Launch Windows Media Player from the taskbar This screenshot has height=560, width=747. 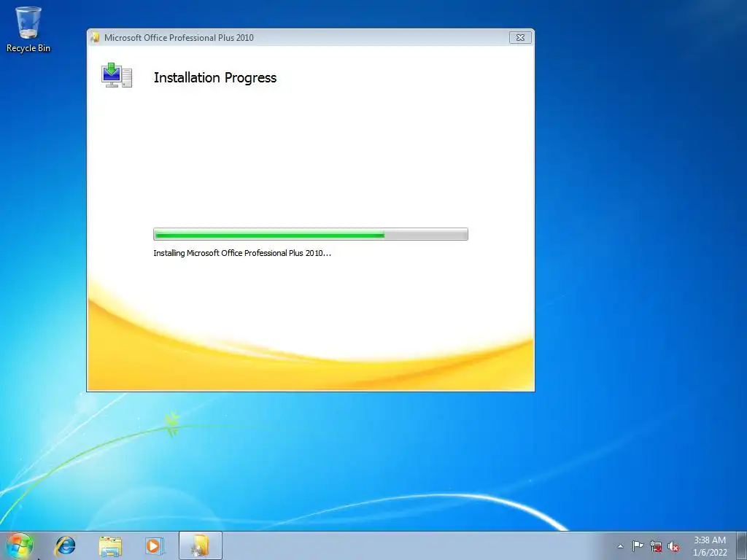[x=155, y=545]
